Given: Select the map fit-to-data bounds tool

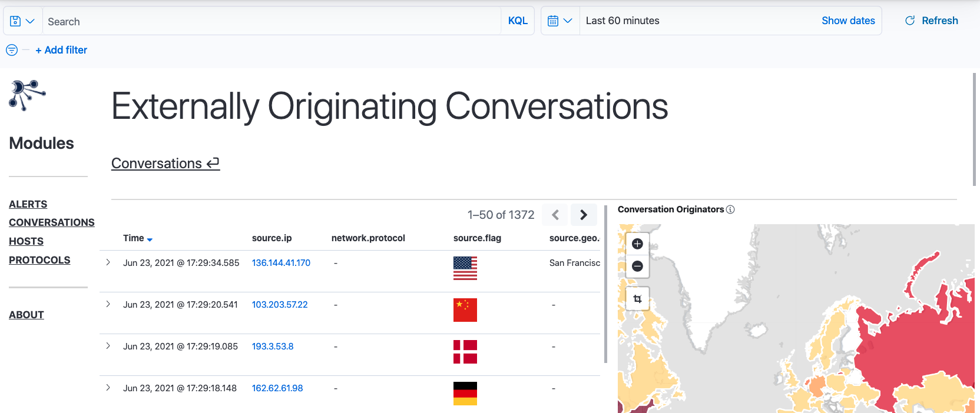Looking at the screenshot, I should click(x=637, y=299).
